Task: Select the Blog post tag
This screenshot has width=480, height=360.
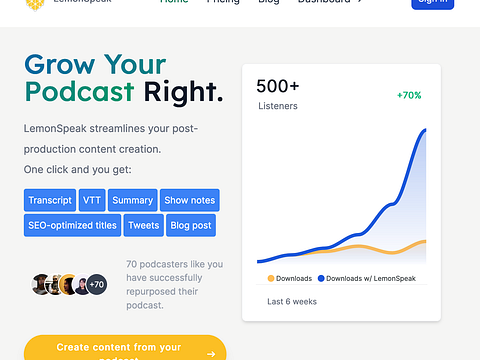Action: click(191, 225)
